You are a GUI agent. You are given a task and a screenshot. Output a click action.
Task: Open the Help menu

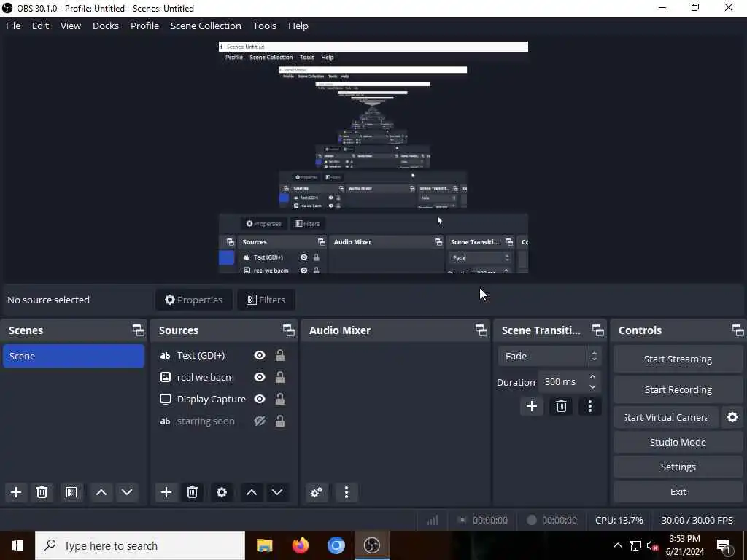pyautogui.click(x=298, y=26)
